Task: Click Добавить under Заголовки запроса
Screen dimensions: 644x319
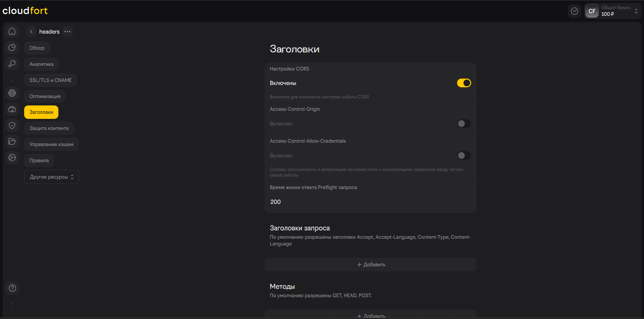Action: pos(370,265)
